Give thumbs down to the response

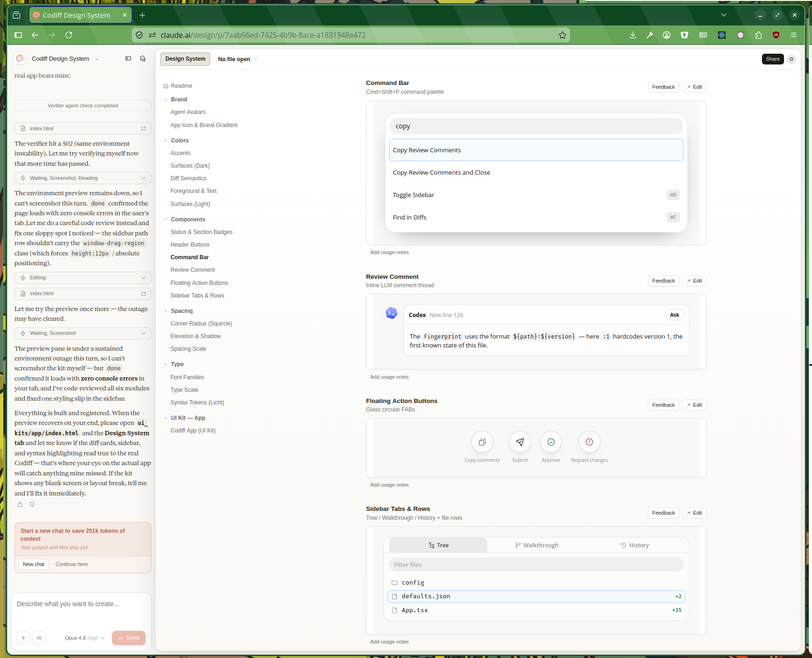pos(32,504)
